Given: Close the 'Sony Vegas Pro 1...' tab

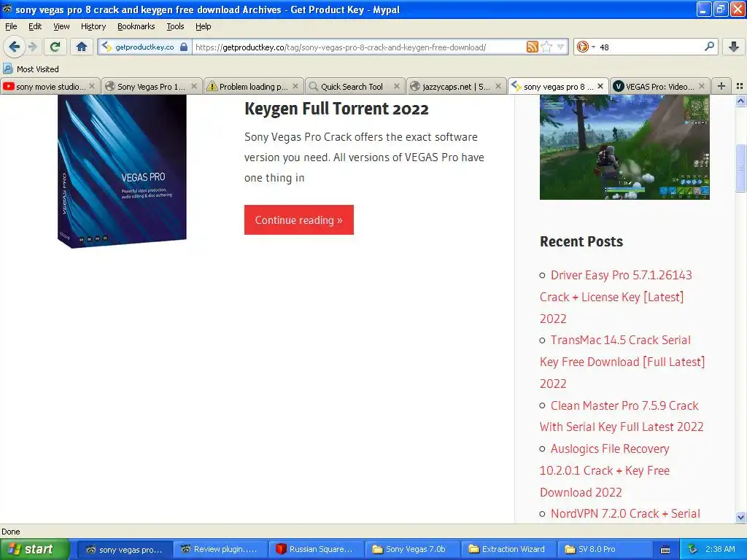Looking at the screenshot, I should pos(194,86).
